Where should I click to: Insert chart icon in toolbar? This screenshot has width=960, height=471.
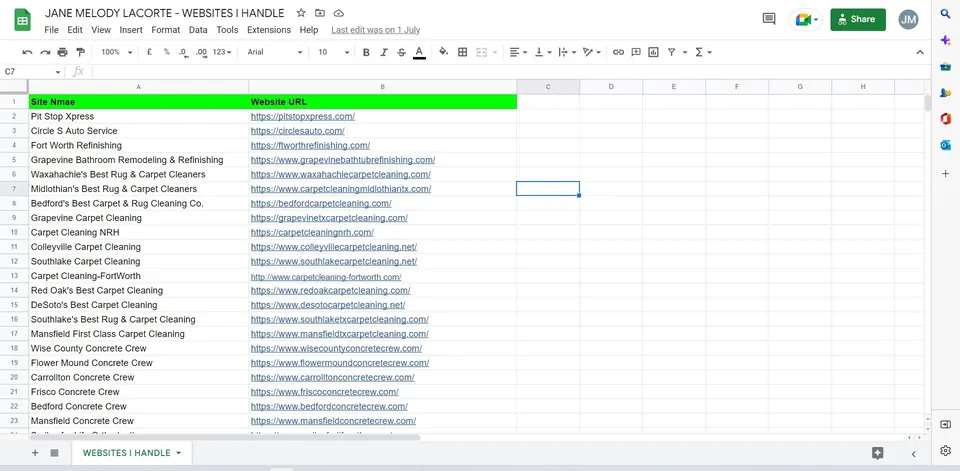[x=653, y=53]
